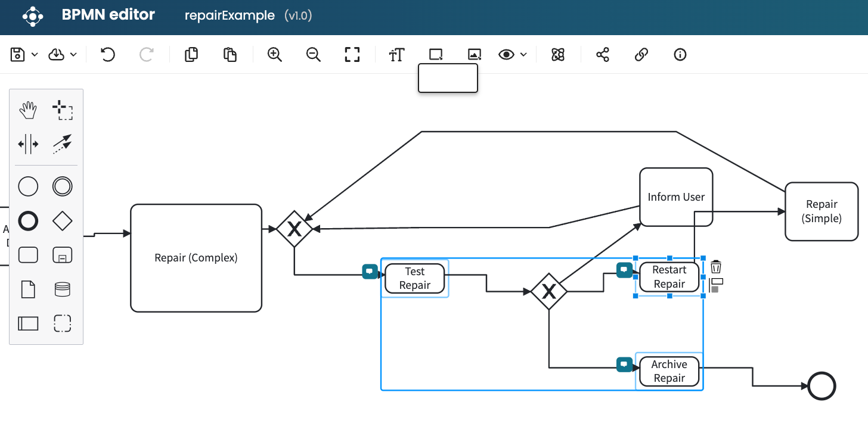This screenshot has height=433, width=868.
Task: Delete Restart Repair using trash icon
Action: tap(716, 266)
